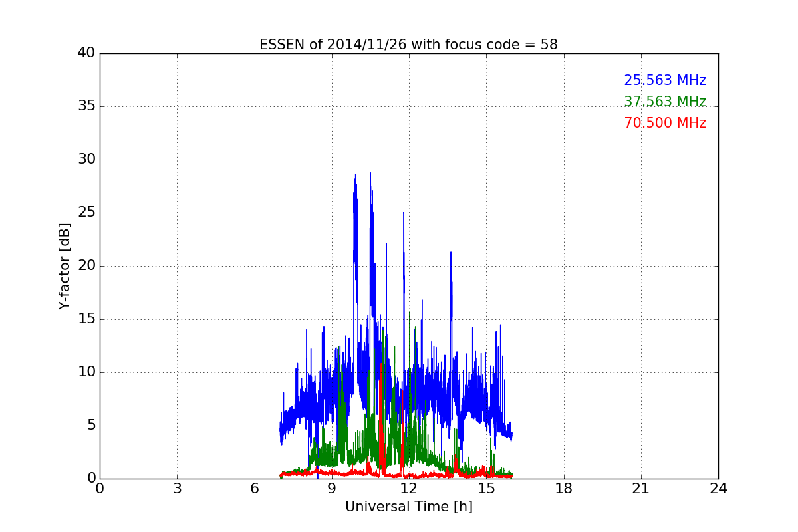798x532 pixels.
Task: Click x-axis tick label 21
Action: pos(641,489)
